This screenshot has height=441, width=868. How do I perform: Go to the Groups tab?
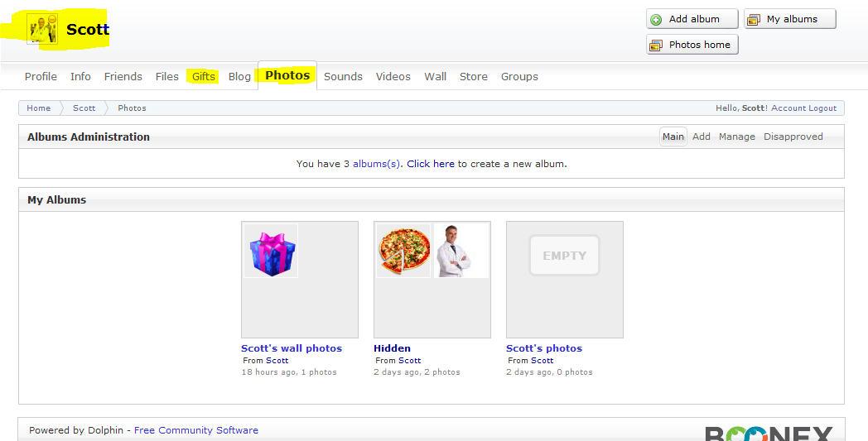(x=519, y=77)
